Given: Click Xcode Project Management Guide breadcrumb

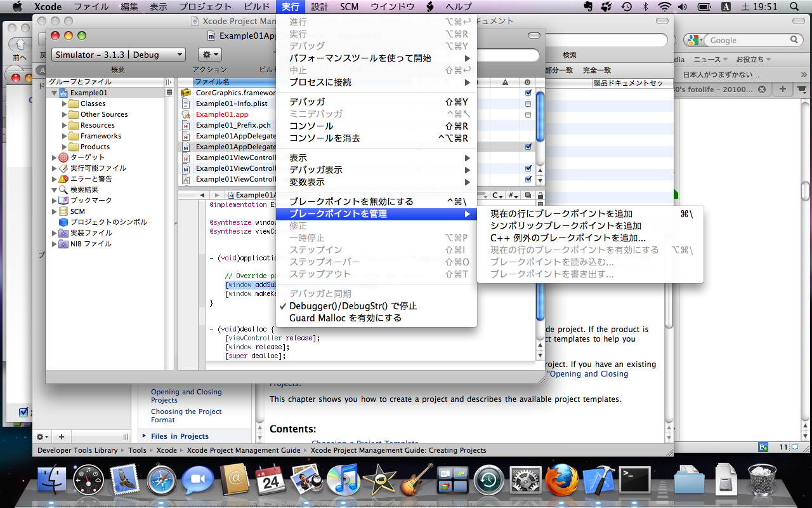Looking at the screenshot, I should click(x=244, y=450).
